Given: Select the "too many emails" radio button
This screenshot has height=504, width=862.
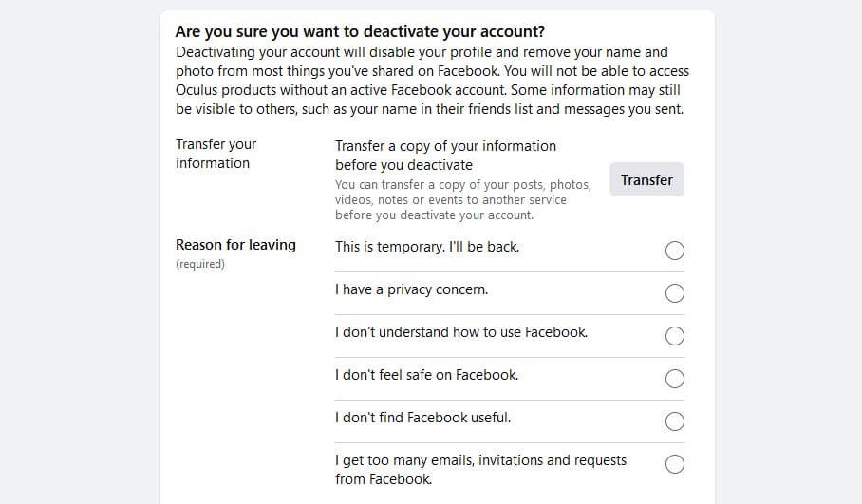Looking at the screenshot, I should (x=675, y=464).
